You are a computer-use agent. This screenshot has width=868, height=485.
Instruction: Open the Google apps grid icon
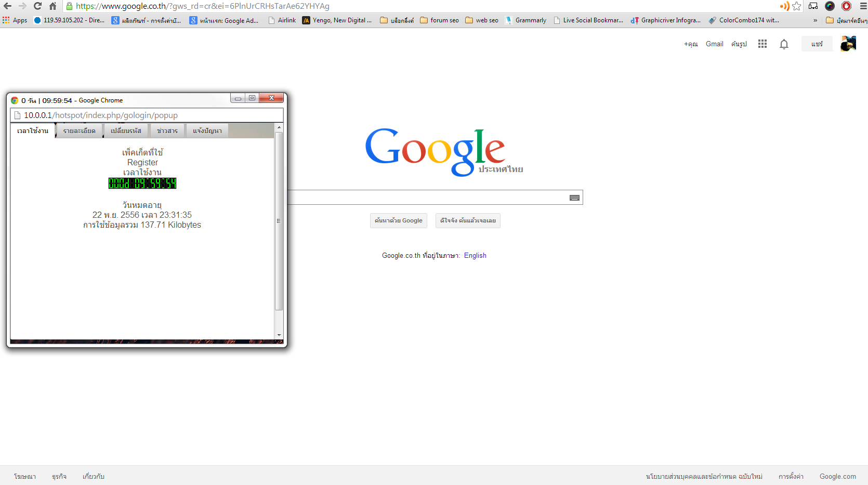pos(762,44)
